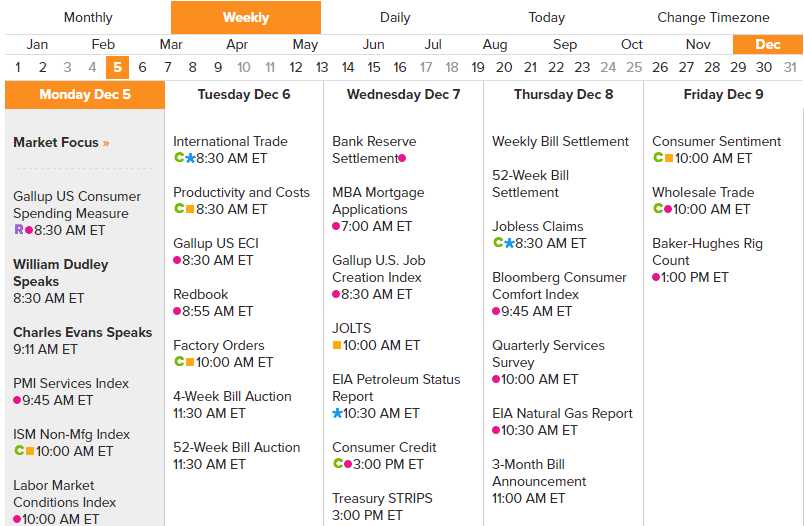Open the Change Timezone selector
Screen dimensions: 804x526
click(713, 17)
